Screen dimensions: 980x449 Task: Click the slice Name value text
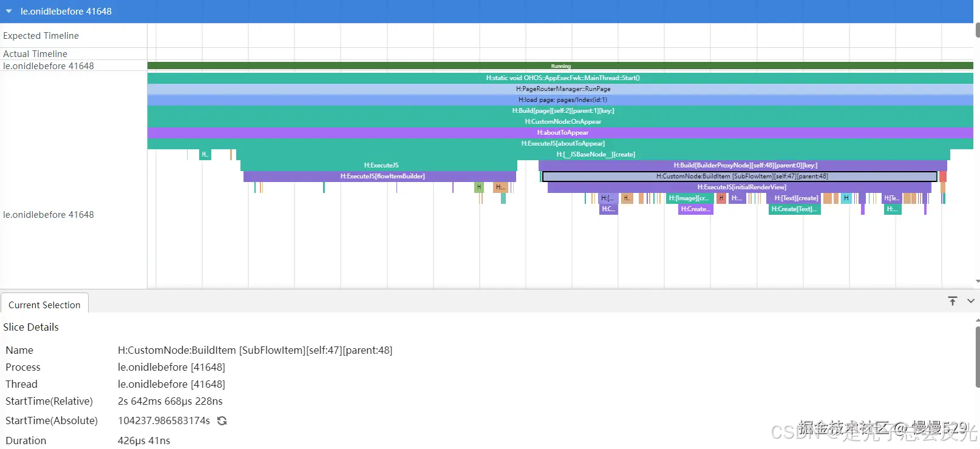coord(255,350)
